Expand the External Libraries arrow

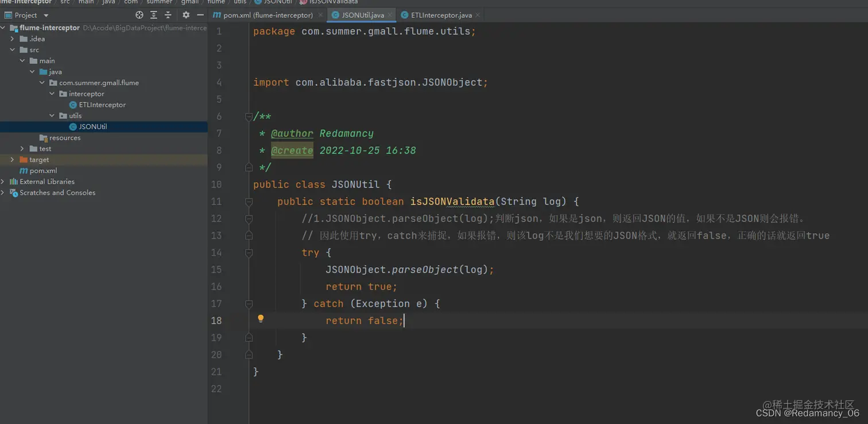(x=3, y=182)
